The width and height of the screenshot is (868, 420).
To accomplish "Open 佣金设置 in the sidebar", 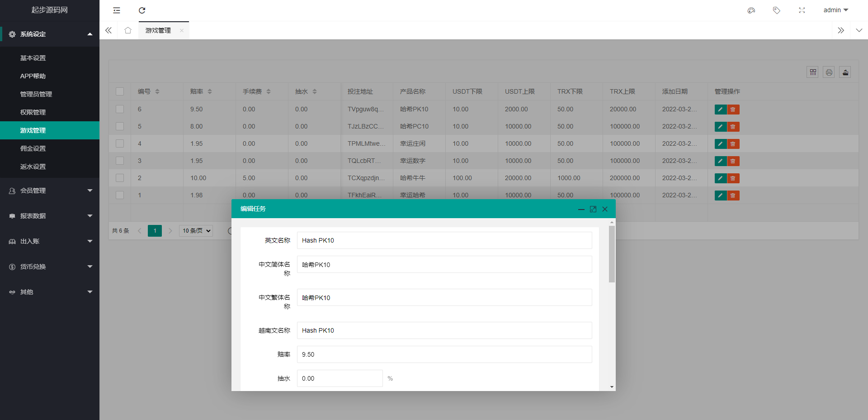I will pos(33,148).
